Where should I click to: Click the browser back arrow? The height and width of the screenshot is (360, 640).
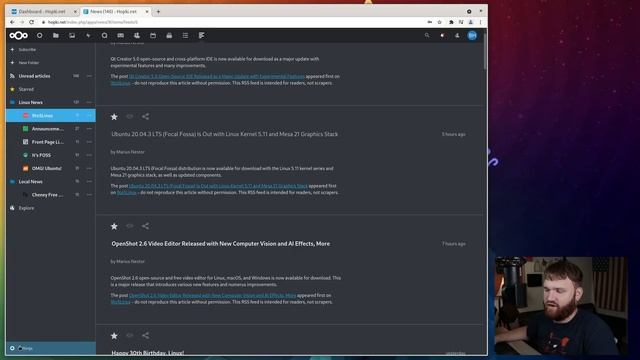pos(12,22)
